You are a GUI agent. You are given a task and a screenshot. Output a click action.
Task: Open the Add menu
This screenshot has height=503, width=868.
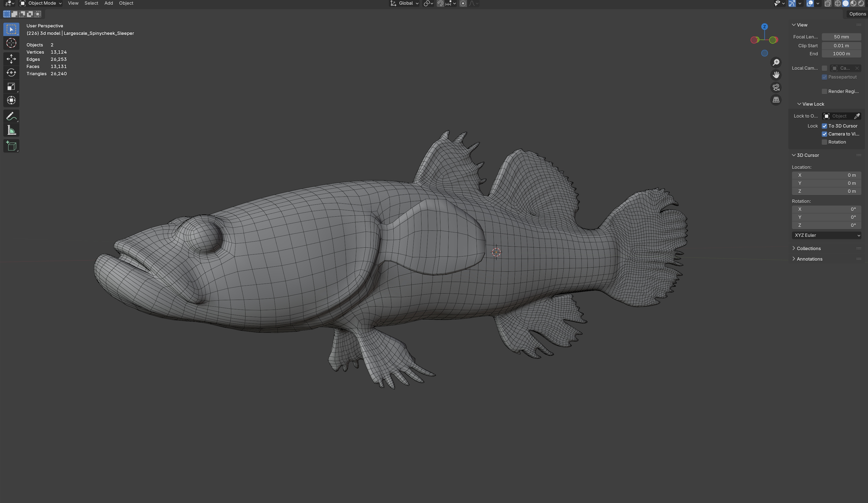[x=108, y=3]
